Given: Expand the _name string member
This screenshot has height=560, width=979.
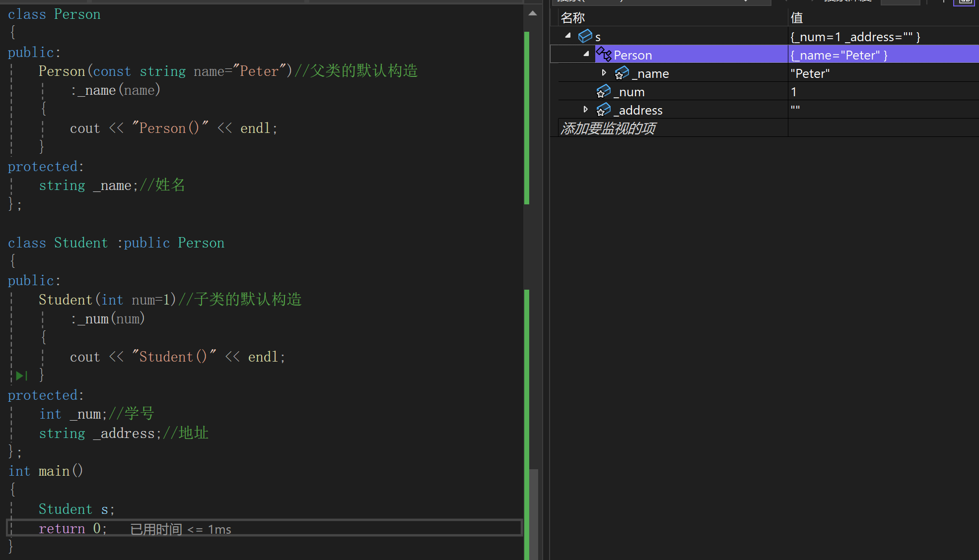Looking at the screenshot, I should pos(604,73).
